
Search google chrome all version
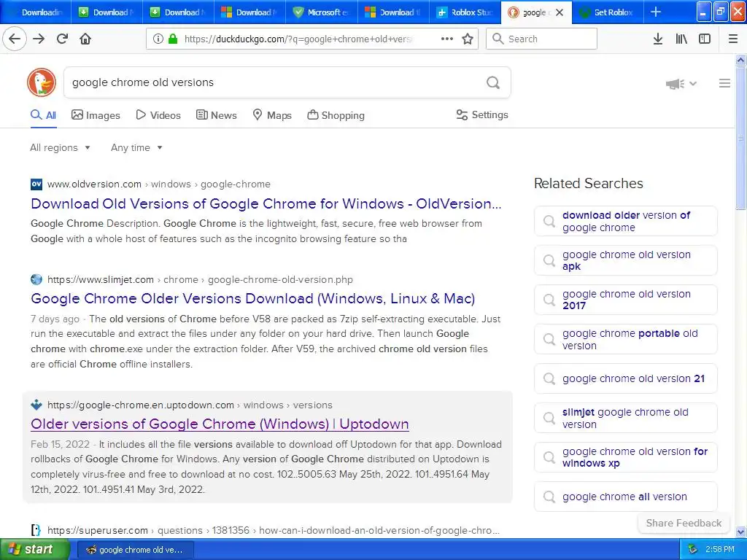pyautogui.click(x=625, y=497)
